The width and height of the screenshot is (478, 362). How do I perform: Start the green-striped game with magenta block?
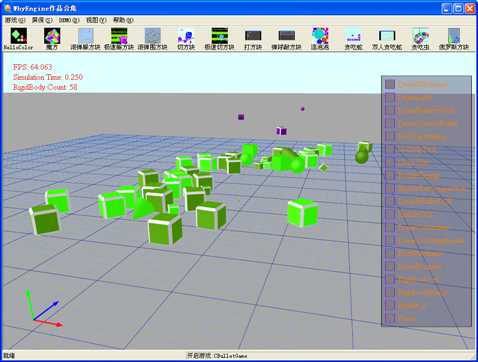119,36
